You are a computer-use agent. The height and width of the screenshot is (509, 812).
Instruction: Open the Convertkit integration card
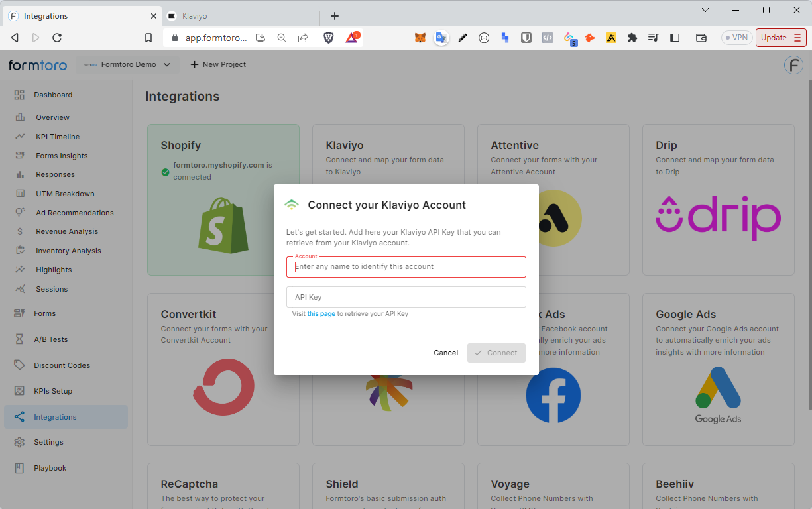tap(223, 369)
